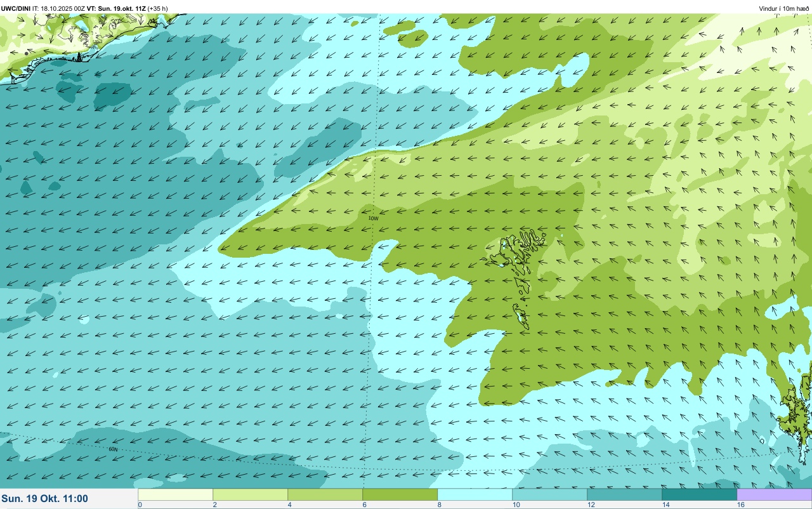
Task: Click the legend value '2'
Action: pos(214,505)
